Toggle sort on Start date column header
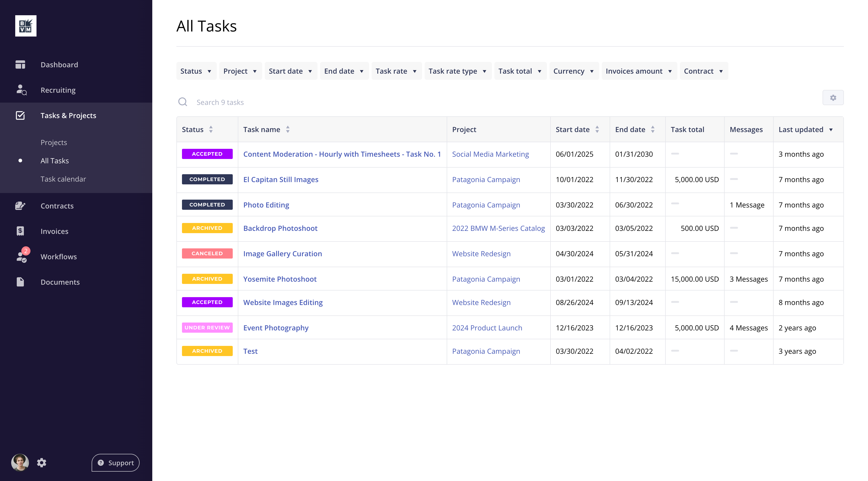The height and width of the screenshot is (481, 868). coord(577,130)
